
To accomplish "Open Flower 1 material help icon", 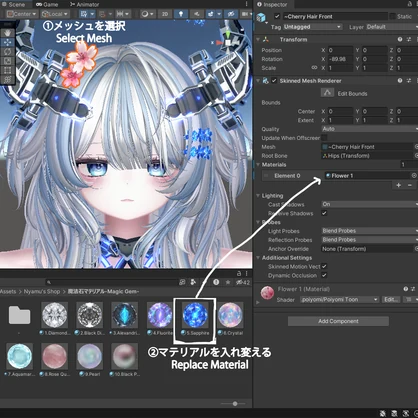I will point(406,289).
